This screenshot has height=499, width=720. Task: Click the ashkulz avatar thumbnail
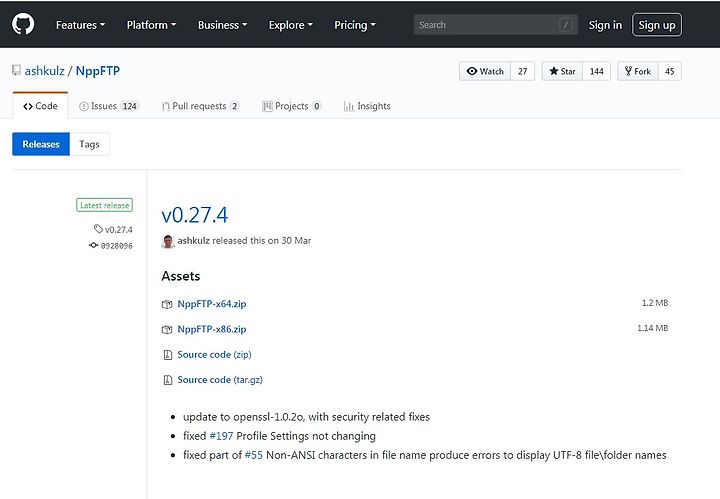pos(168,241)
